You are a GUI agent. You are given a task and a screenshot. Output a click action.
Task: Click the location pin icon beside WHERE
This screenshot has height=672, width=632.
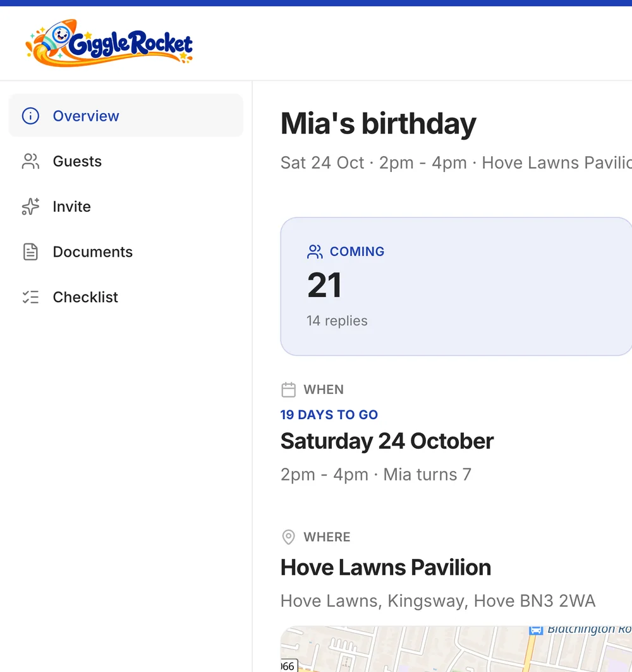(288, 537)
